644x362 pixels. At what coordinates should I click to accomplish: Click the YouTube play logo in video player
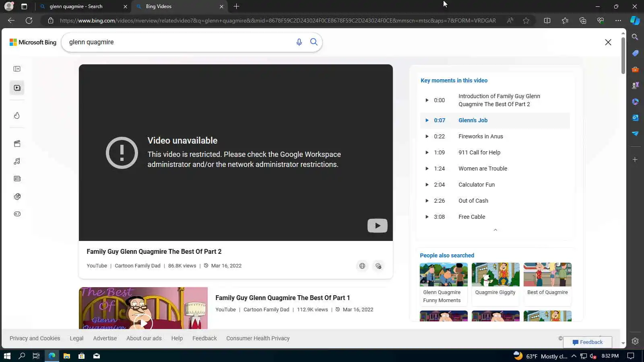tap(378, 226)
